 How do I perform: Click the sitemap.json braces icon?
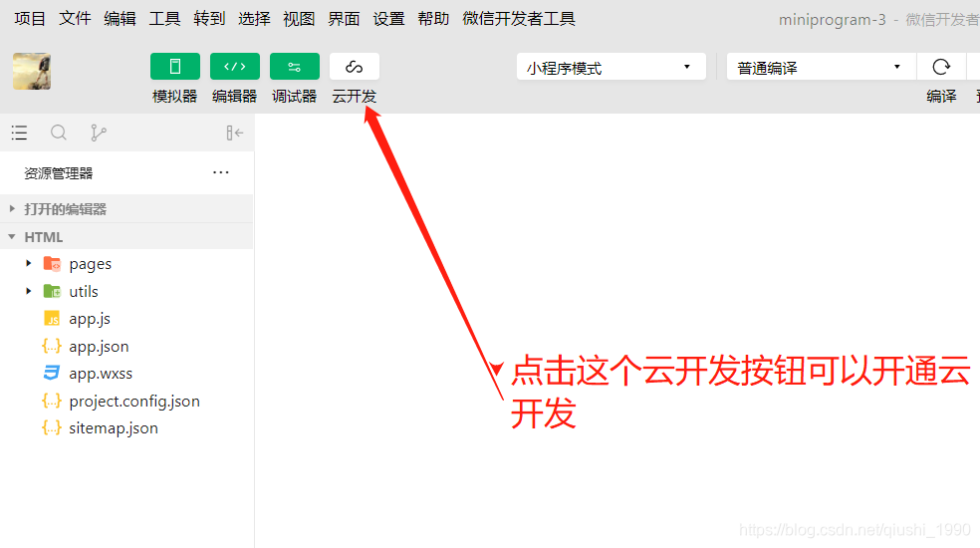pos(52,427)
